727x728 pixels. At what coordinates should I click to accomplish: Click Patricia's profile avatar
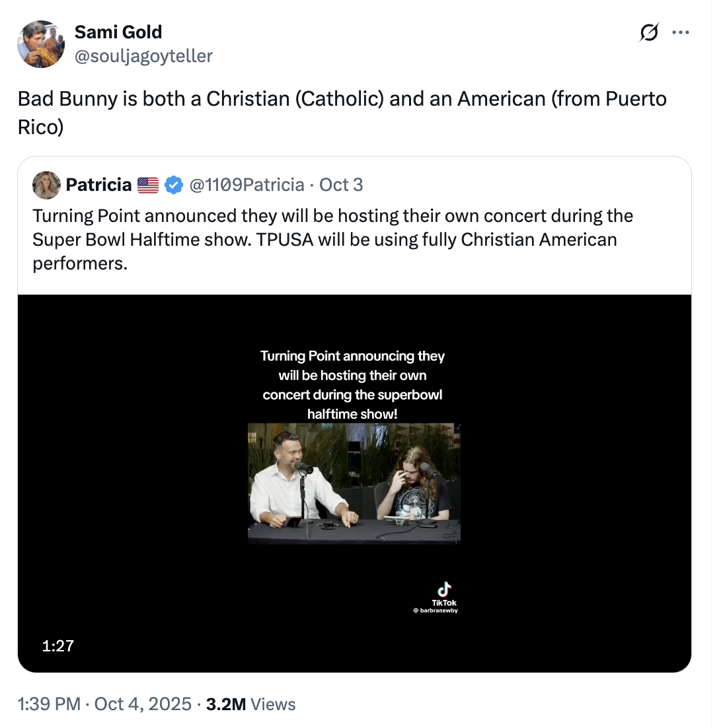point(46,185)
